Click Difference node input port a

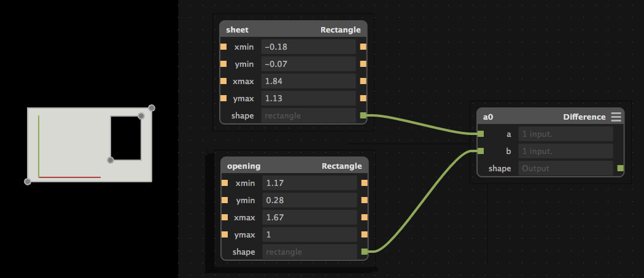click(x=481, y=134)
